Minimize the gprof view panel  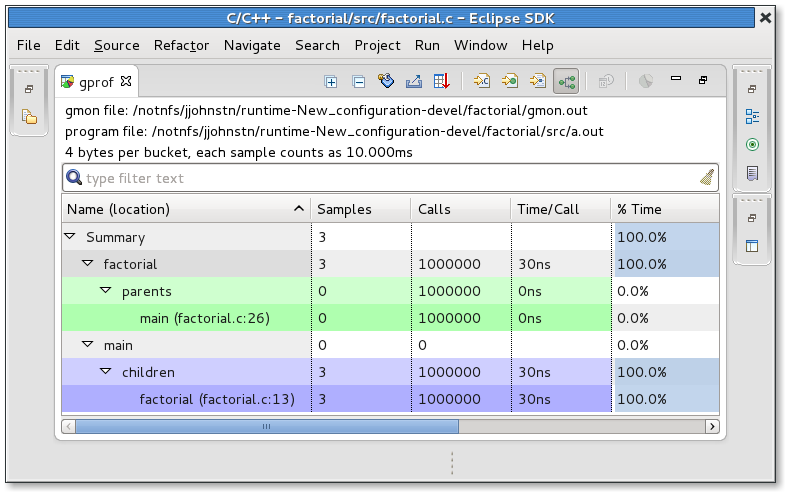676,79
